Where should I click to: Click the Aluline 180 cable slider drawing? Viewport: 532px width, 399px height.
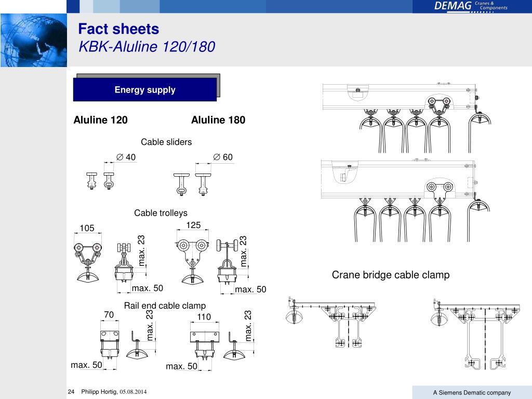(192, 184)
